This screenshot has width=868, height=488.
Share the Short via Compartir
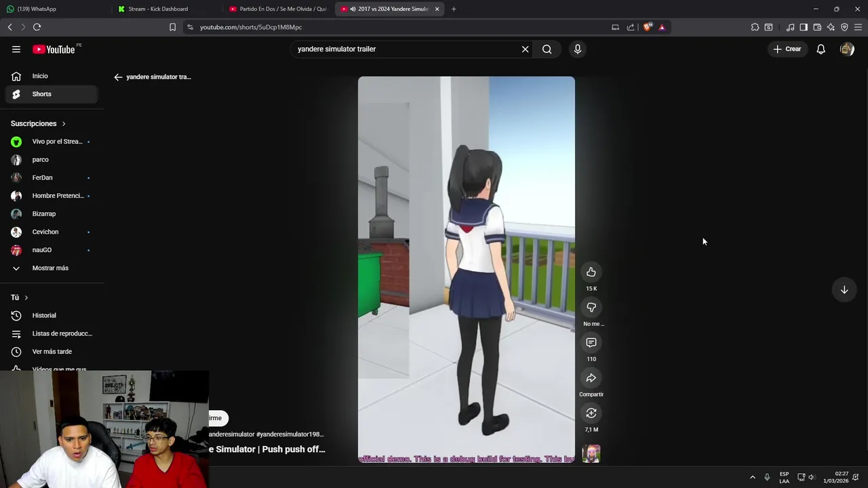[x=591, y=378]
